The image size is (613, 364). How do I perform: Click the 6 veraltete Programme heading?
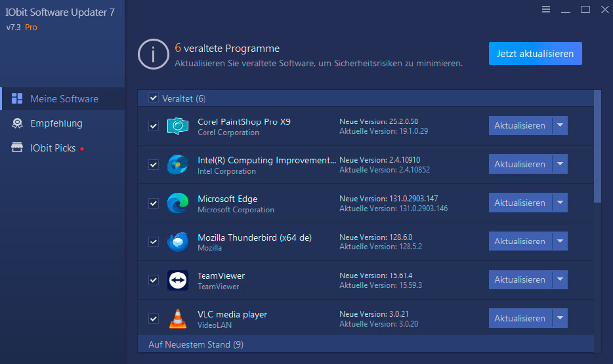tap(227, 48)
